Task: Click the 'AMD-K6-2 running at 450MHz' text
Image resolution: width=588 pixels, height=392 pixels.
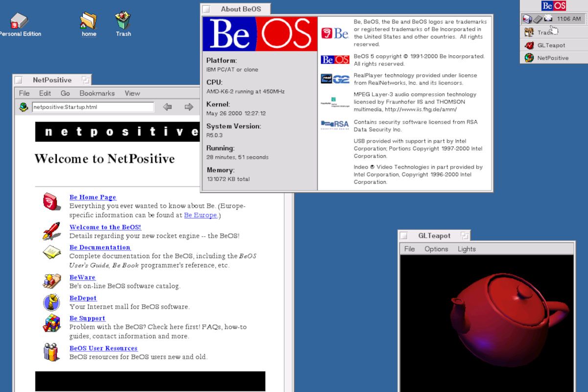Action: 245,92
